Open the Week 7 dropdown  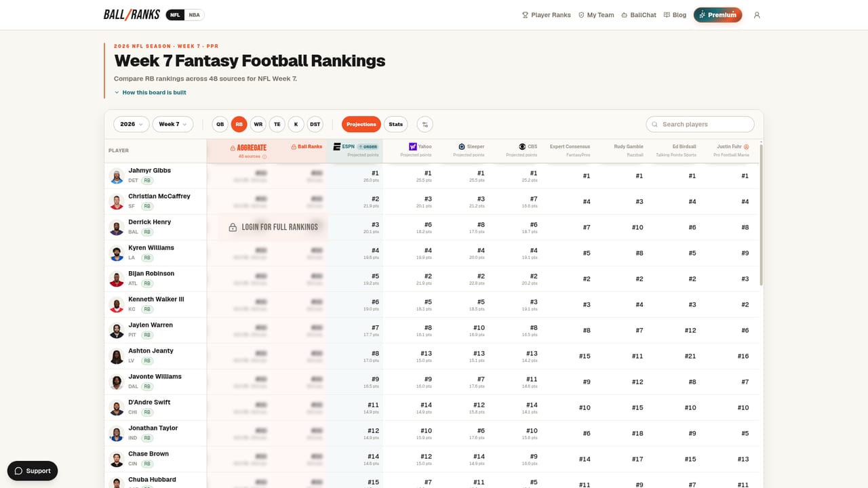point(173,124)
